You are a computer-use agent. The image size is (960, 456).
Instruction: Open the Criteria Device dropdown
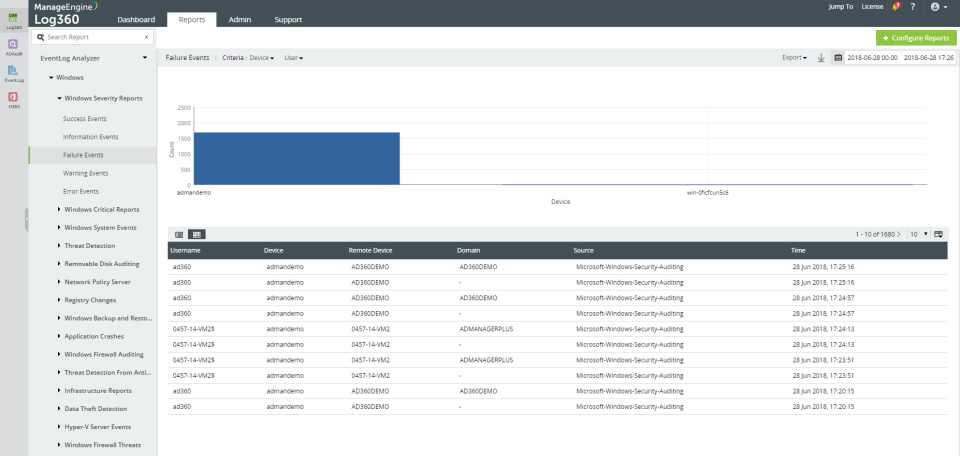click(x=262, y=58)
